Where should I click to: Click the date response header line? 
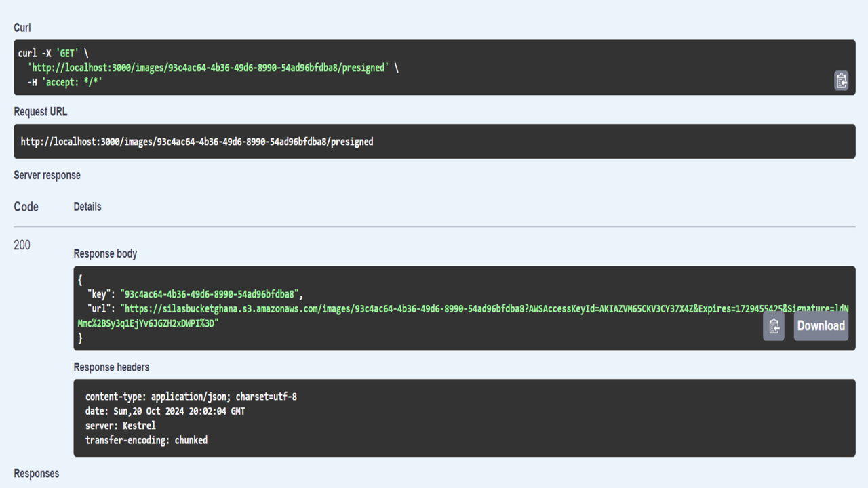click(x=165, y=411)
